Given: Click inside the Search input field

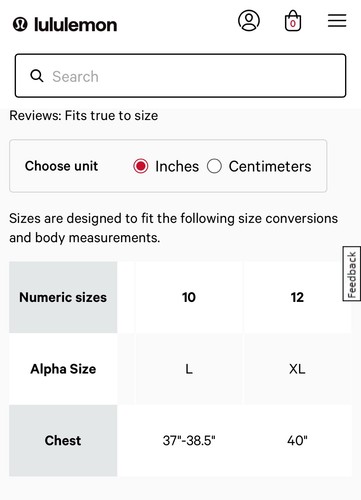Looking at the screenshot, I should [180, 76].
